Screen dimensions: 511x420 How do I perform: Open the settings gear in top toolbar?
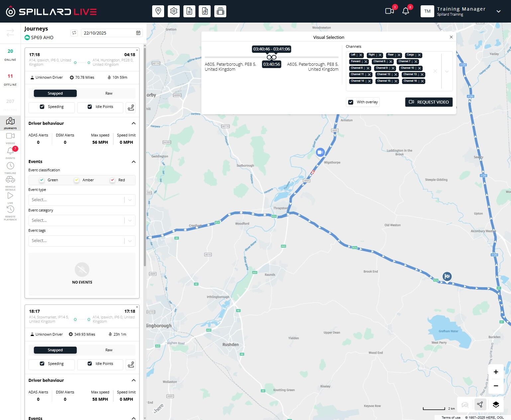(x=174, y=11)
